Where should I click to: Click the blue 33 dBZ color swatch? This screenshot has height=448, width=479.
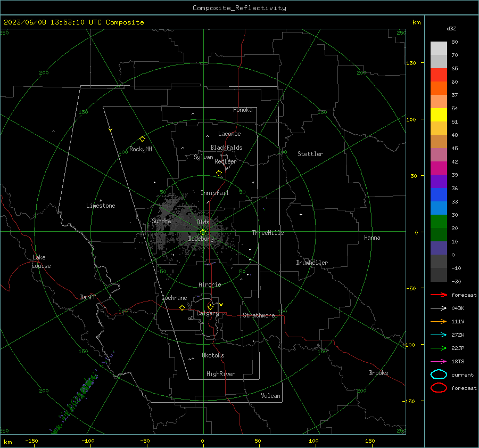439,194
